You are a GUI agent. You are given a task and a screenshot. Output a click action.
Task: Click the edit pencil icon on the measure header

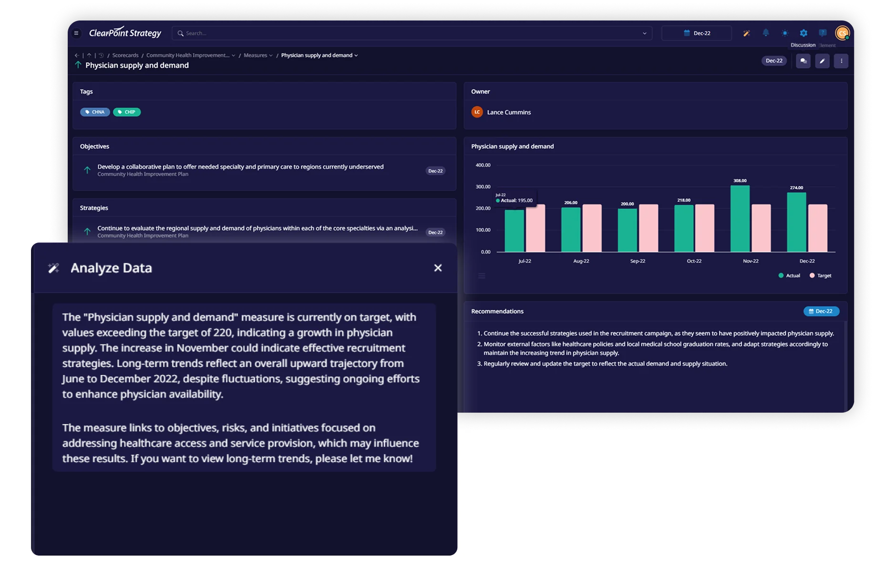coord(822,61)
